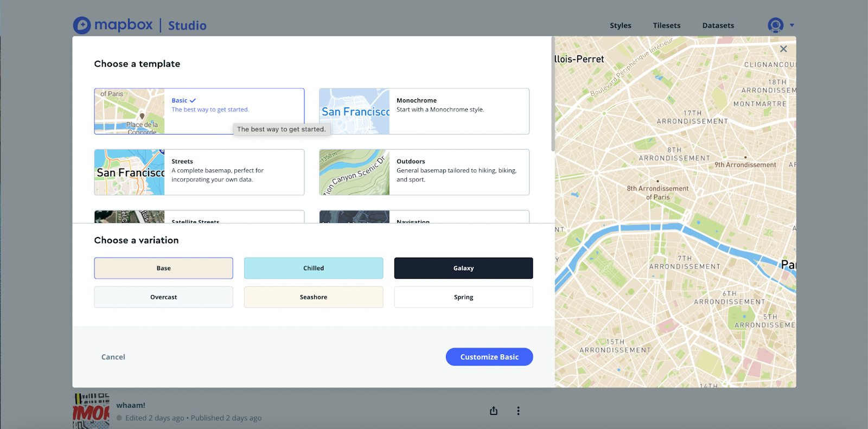Click the Customize Basic button

coord(489,357)
